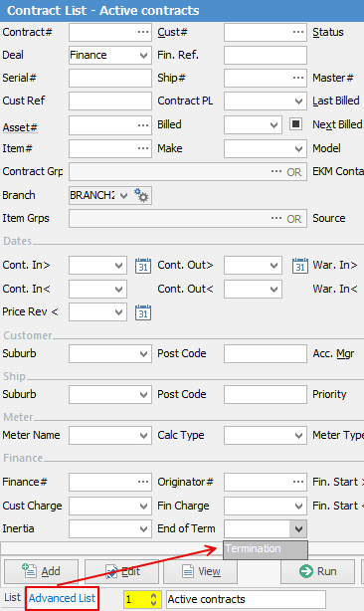Toggle OR option on Contract Grp

pos(294,172)
